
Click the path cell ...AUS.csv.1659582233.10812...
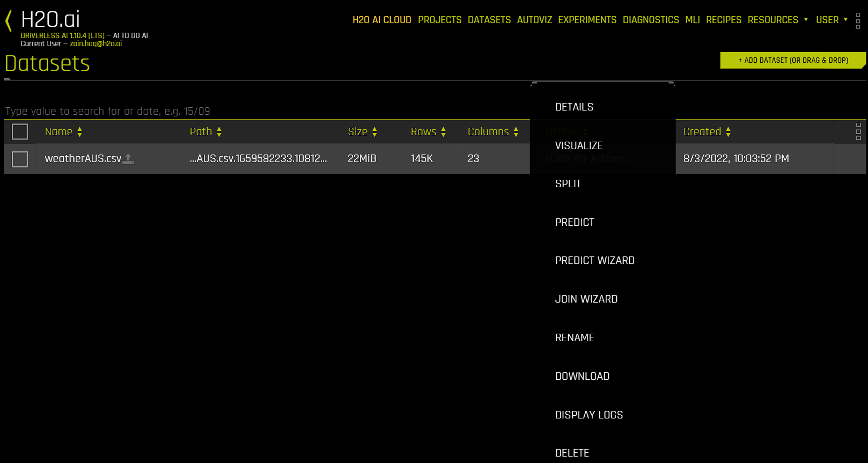(258, 159)
